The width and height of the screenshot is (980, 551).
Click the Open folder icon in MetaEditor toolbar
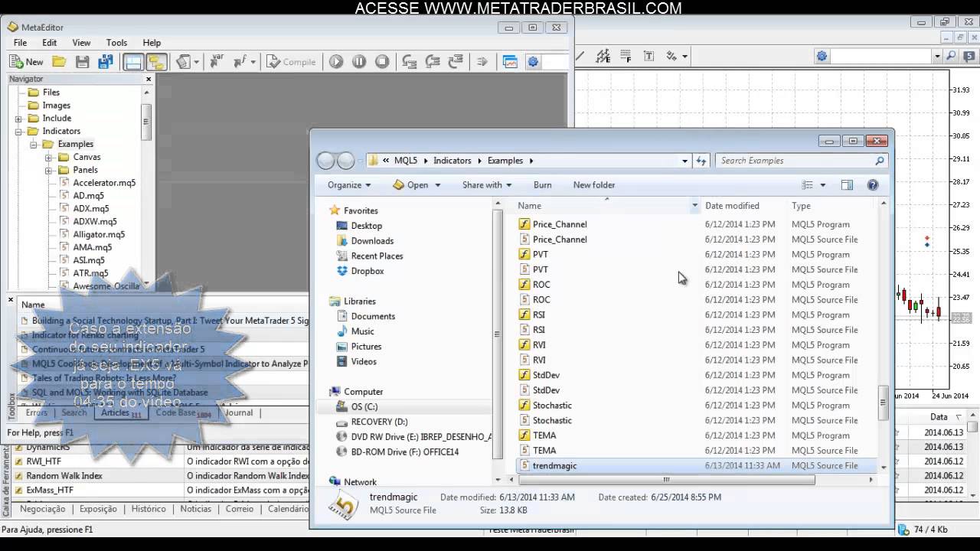coord(59,62)
